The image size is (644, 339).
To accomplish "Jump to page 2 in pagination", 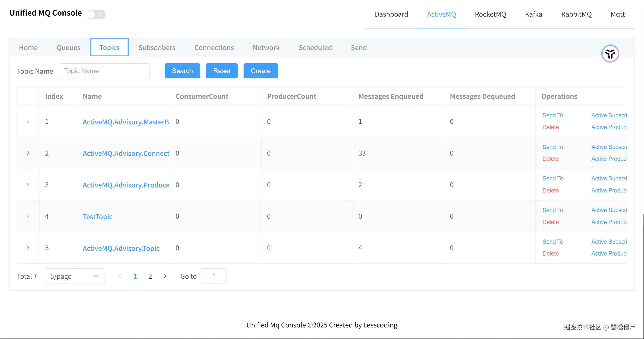I will point(150,276).
